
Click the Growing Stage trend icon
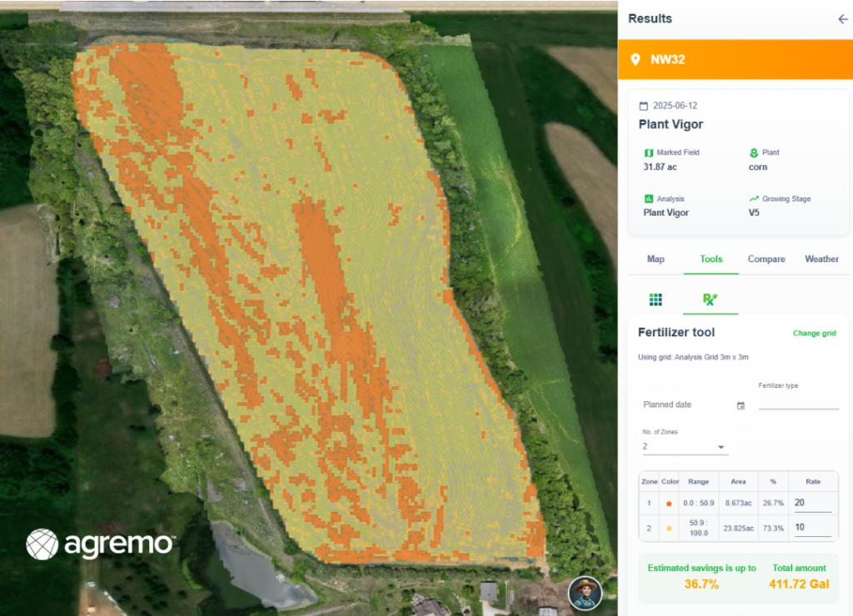click(754, 199)
